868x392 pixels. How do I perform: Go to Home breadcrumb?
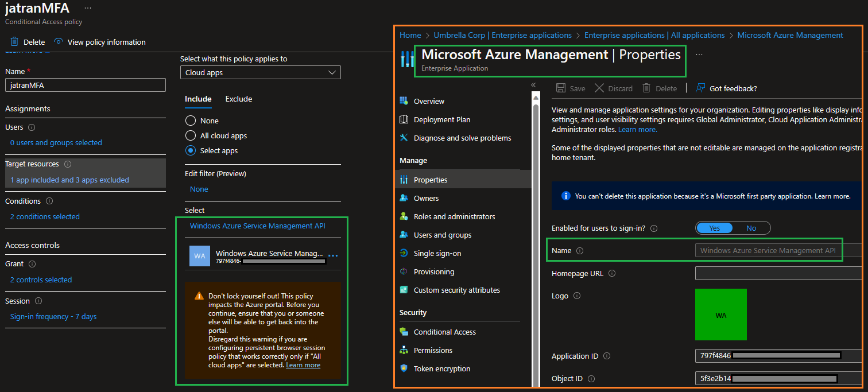pyautogui.click(x=410, y=35)
